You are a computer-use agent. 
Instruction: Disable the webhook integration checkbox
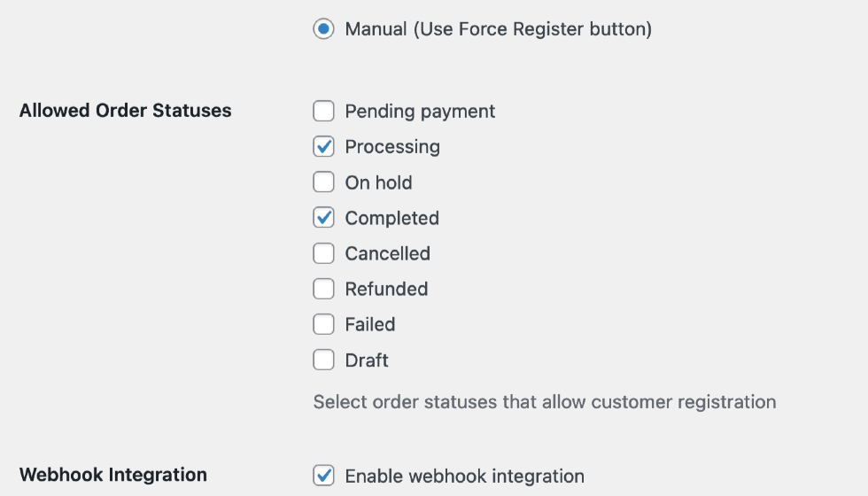point(323,476)
